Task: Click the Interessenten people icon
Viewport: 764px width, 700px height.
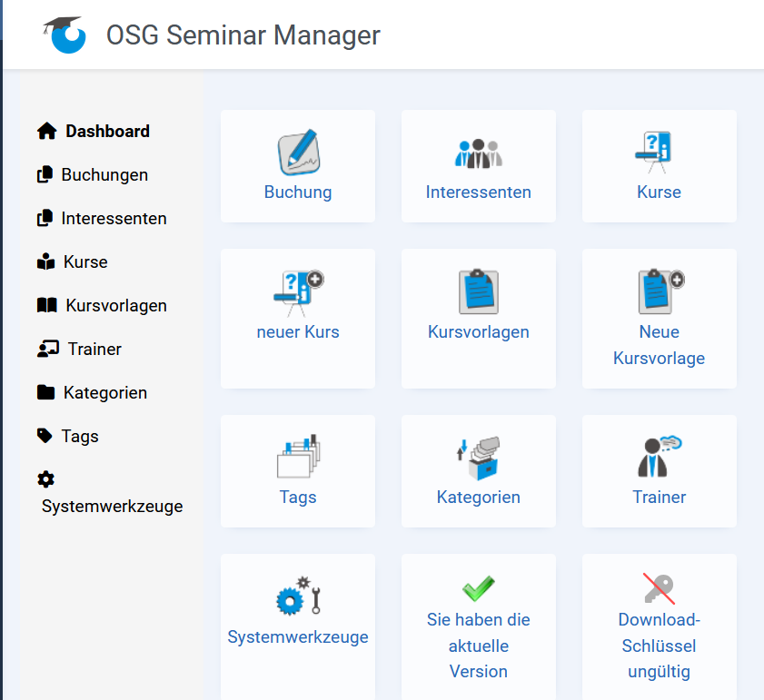Action: (x=478, y=147)
